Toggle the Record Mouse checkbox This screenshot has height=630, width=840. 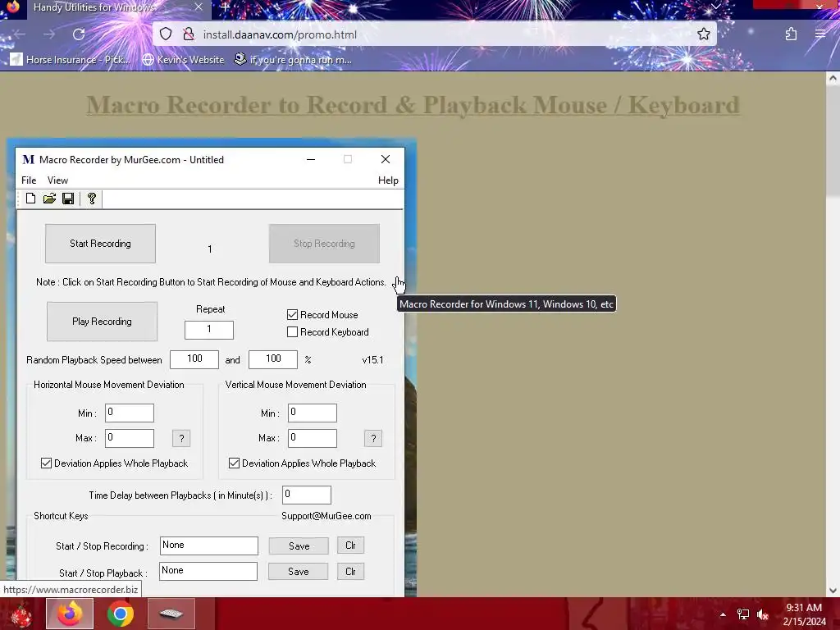[293, 315]
